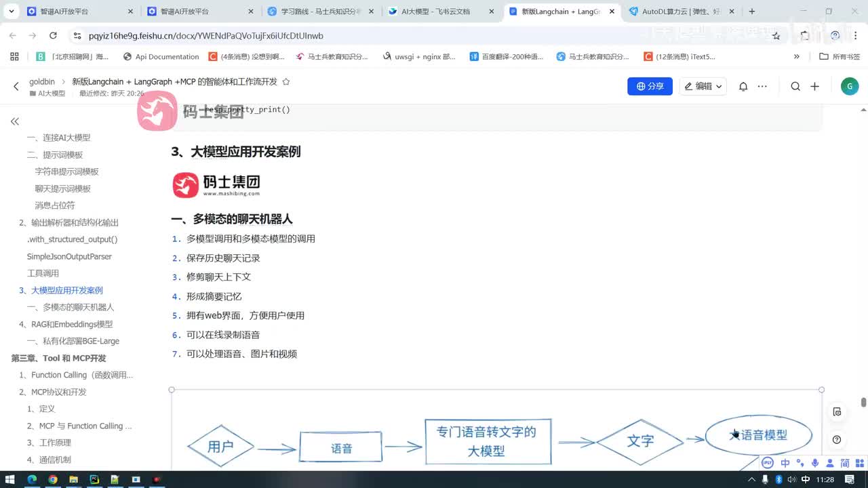Jump to .with_structured_output() outline item
The height and width of the screenshot is (488, 868).
click(x=72, y=239)
